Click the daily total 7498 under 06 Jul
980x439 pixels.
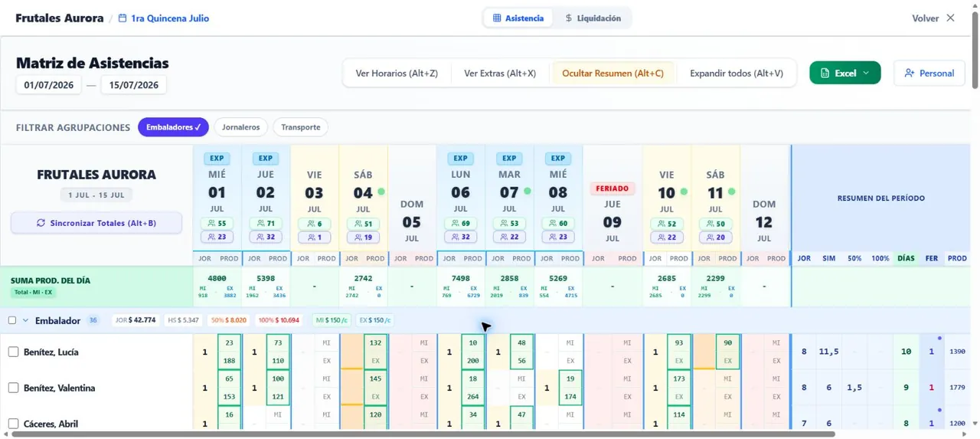tap(461, 278)
